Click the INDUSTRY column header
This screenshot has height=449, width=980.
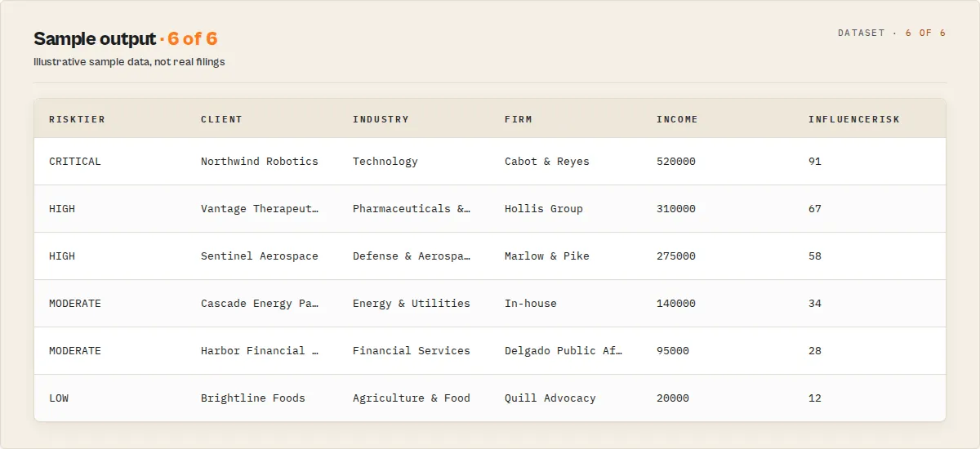[x=381, y=119]
